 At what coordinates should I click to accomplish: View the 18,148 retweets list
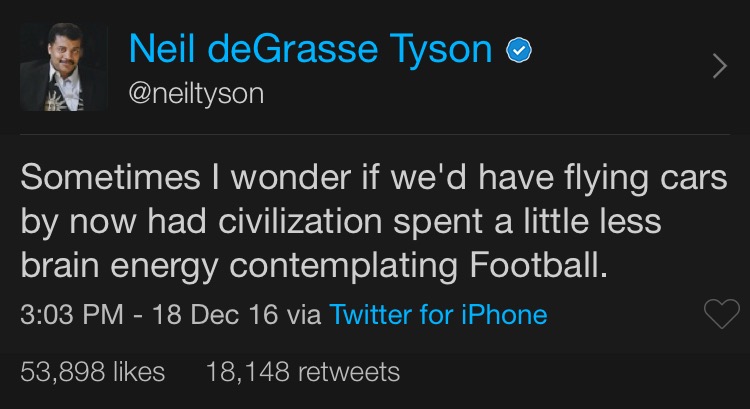point(302,373)
